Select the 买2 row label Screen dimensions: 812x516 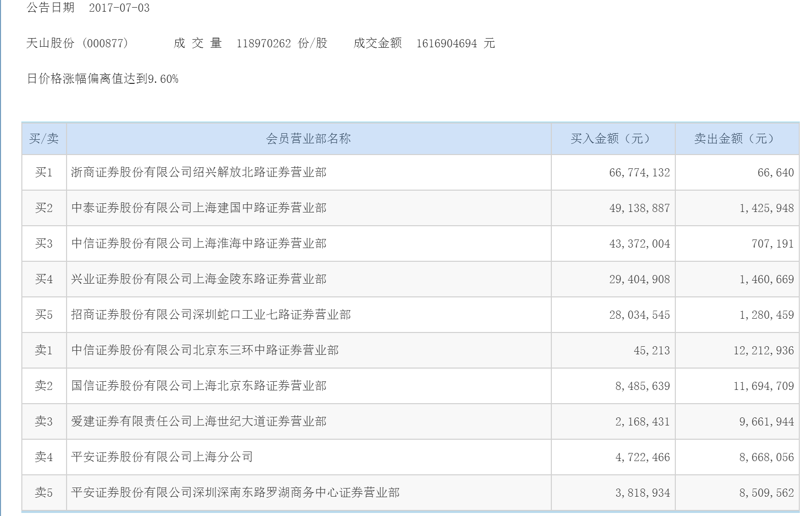[x=44, y=208]
